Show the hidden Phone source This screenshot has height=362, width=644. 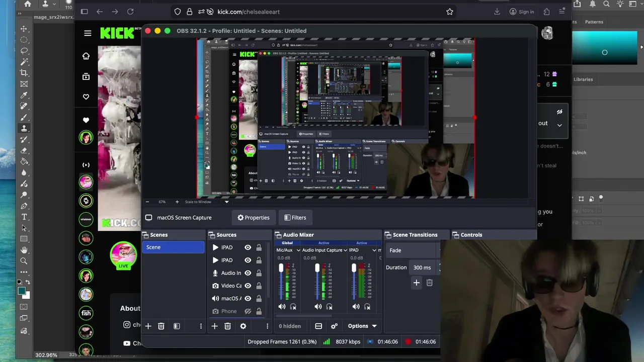[248, 311]
